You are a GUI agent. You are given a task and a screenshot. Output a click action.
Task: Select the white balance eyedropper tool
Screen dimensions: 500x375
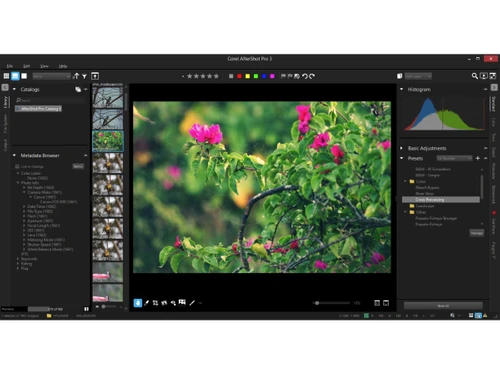click(x=146, y=303)
